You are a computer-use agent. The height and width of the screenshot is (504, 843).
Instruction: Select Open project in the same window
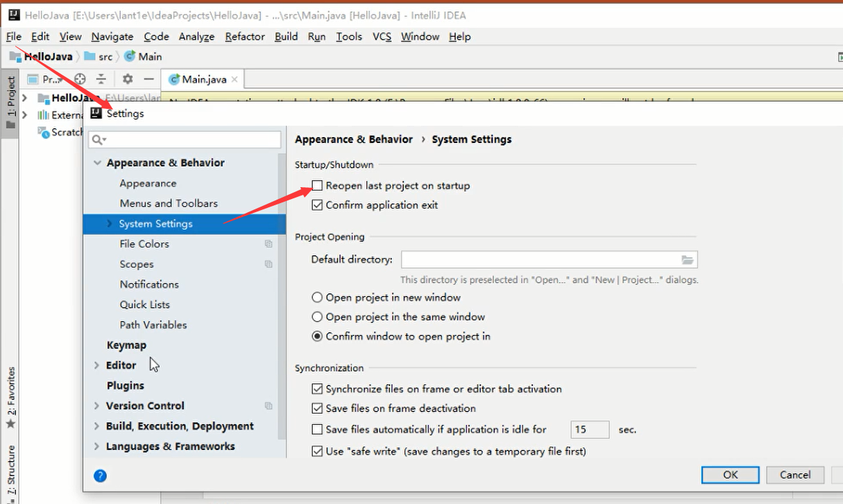317,317
